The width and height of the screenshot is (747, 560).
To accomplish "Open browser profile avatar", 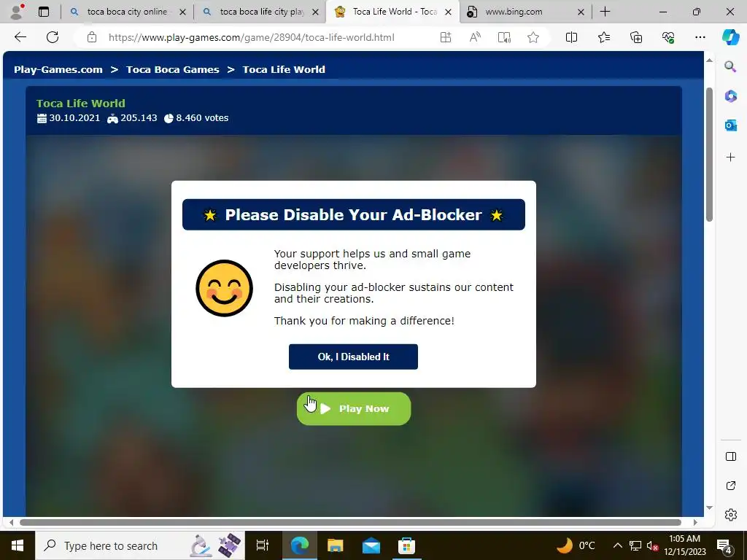I will [17, 12].
